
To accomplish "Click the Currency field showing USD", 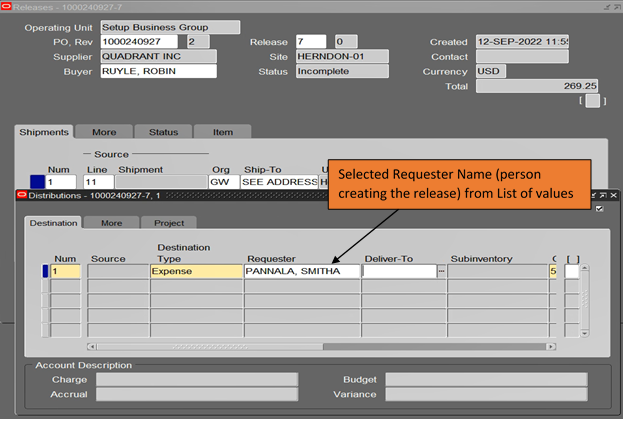I will 491,71.
